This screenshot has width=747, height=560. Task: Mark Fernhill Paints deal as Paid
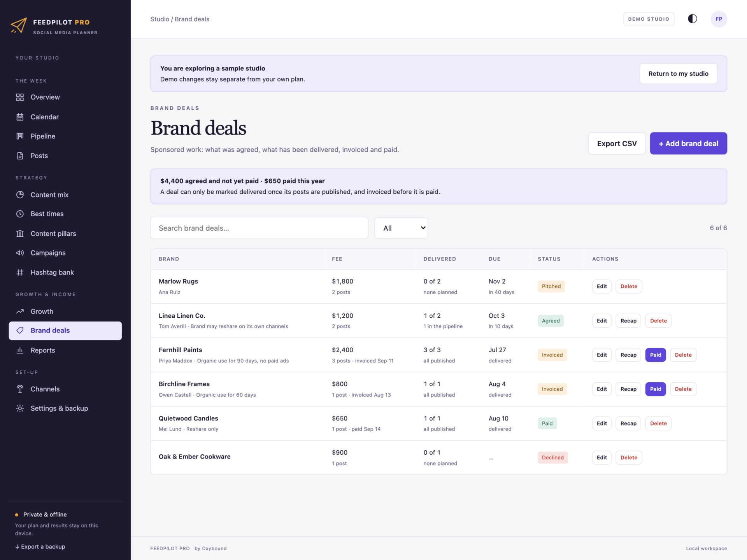(x=655, y=355)
